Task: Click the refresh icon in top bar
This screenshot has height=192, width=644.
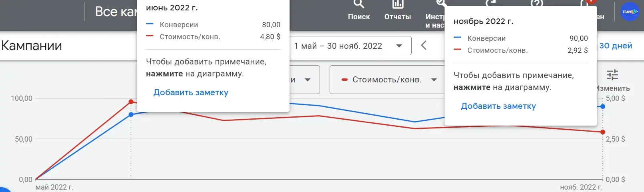Action: tap(491, 3)
